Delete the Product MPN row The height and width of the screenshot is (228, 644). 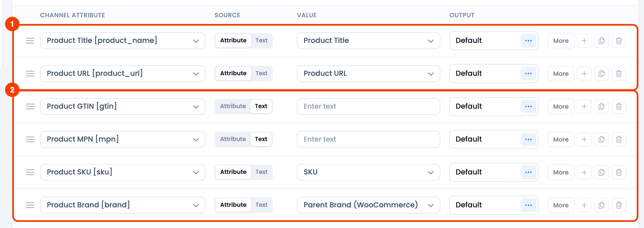619,139
